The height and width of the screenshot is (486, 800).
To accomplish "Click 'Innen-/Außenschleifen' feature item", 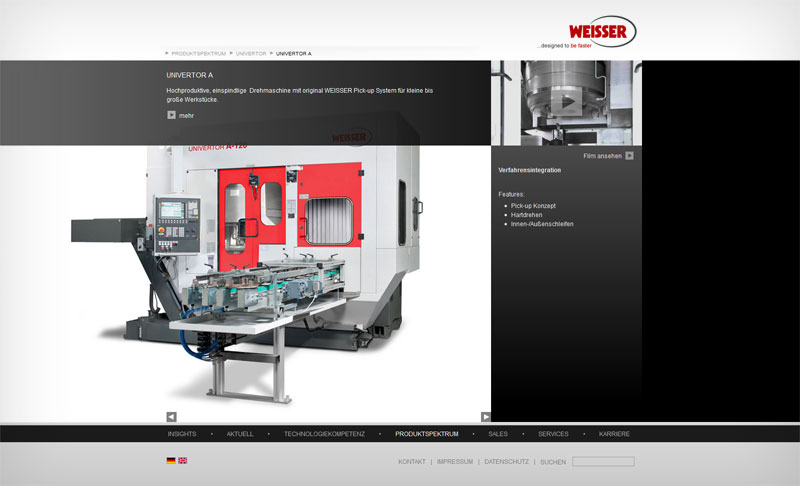I will (x=542, y=224).
